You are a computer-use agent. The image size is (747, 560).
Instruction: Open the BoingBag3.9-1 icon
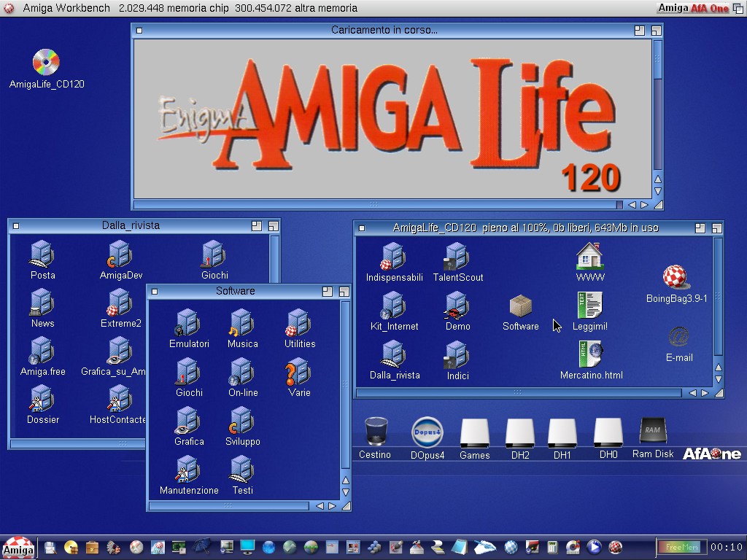click(x=676, y=278)
